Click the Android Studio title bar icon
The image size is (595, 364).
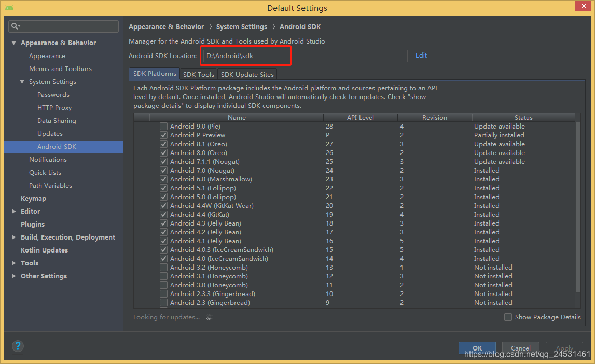pos(9,8)
